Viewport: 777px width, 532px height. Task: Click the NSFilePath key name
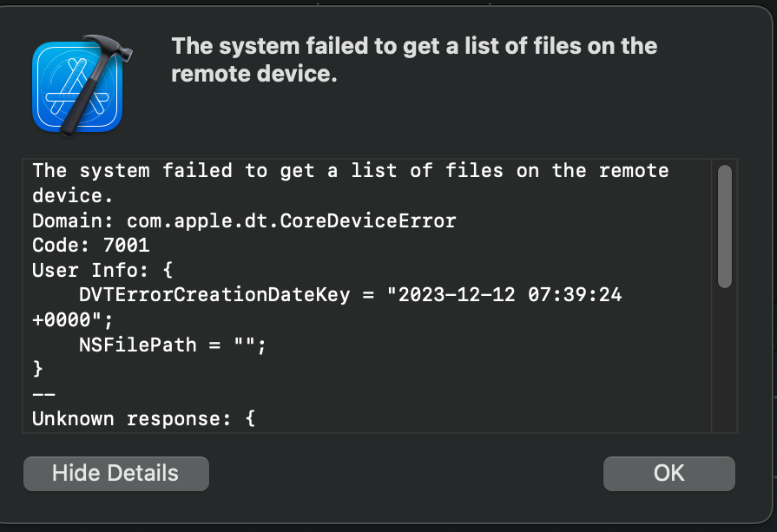138,345
